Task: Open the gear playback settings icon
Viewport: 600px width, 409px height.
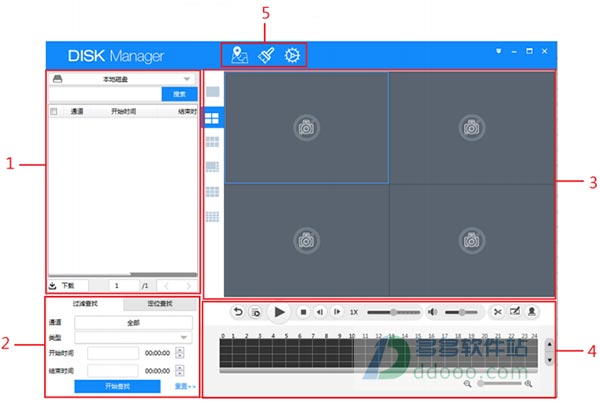Action: click(x=292, y=55)
